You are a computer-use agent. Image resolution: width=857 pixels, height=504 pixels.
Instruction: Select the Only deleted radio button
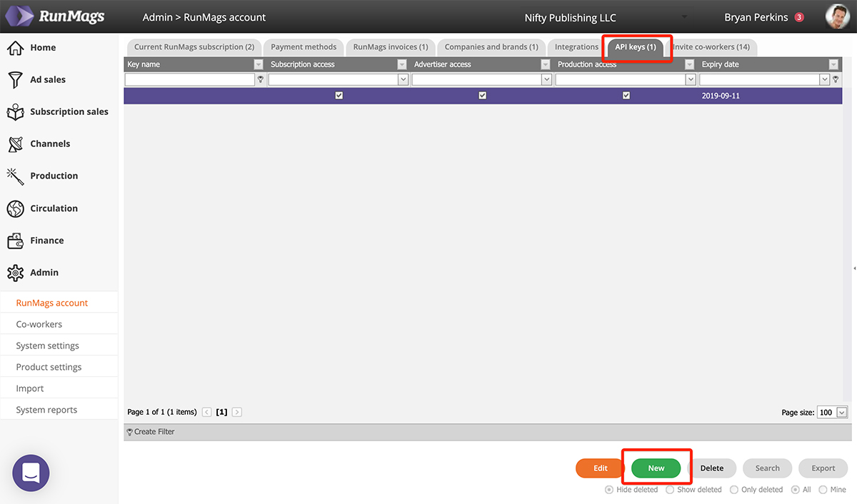734,490
